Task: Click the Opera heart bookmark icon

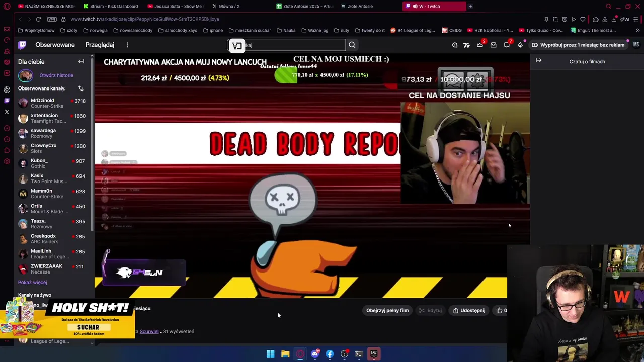Action: tap(583, 19)
